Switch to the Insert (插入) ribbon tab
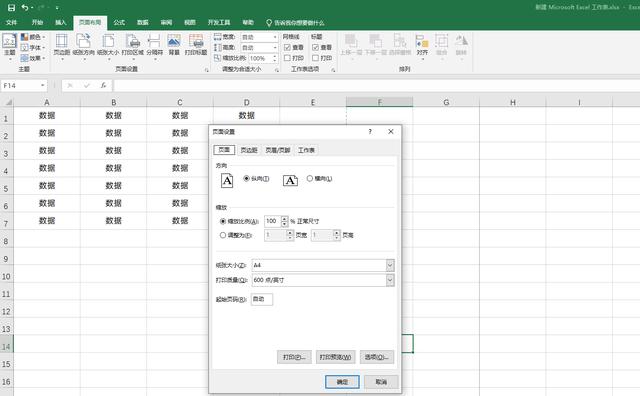Viewport: 640px width, 396px height. pyautogui.click(x=60, y=22)
